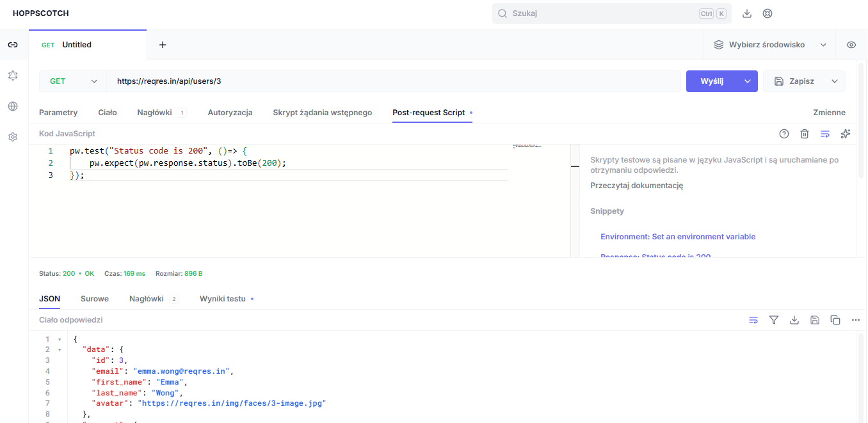Open the Przeczytaj dokumentację link
The image size is (868, 423).
pos(636,186)
